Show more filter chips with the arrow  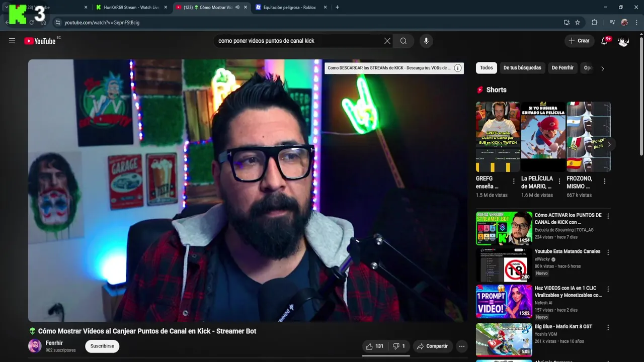point(603,68)
